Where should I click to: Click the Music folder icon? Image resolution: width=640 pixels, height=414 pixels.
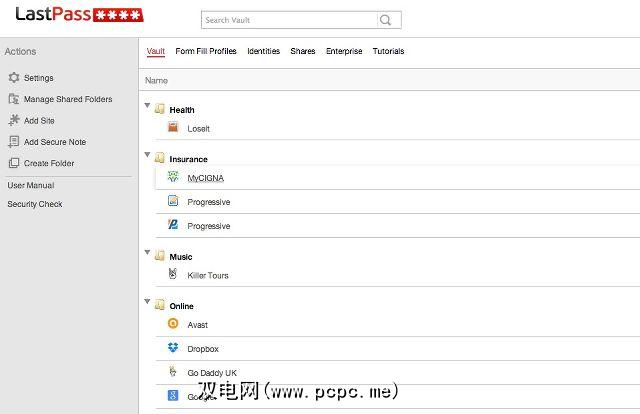pos(160,256)
